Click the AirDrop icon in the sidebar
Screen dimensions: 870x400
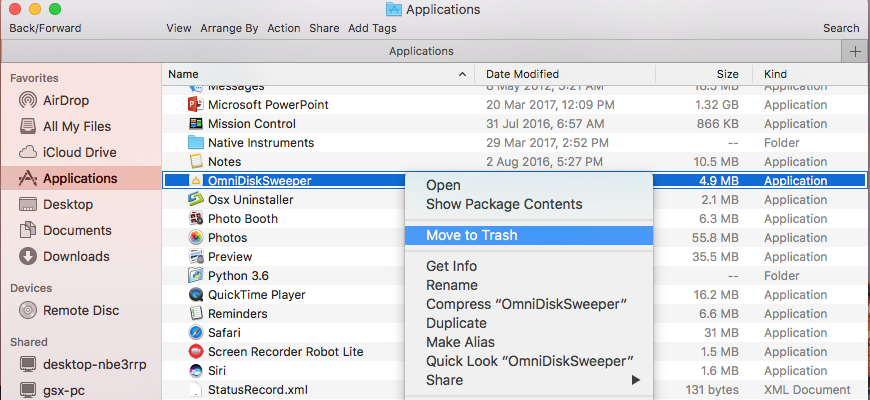pos(28,100)
